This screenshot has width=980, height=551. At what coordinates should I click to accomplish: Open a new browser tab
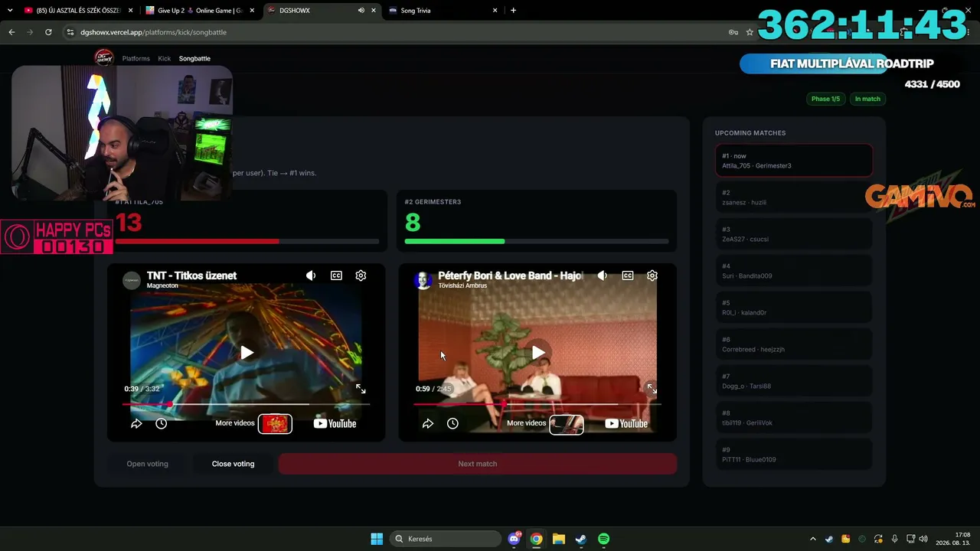(513, 11)
